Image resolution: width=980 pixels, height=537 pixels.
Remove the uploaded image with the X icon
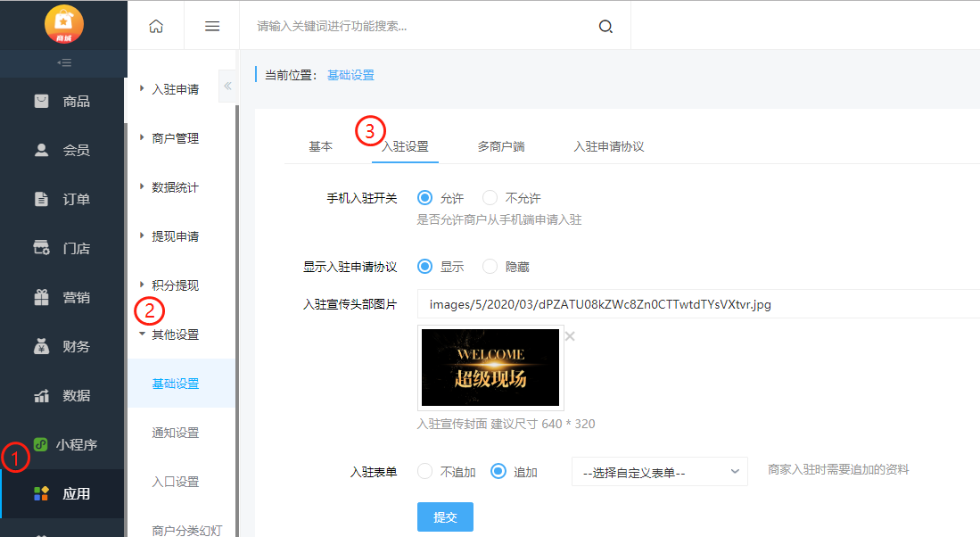coord(570,336)
